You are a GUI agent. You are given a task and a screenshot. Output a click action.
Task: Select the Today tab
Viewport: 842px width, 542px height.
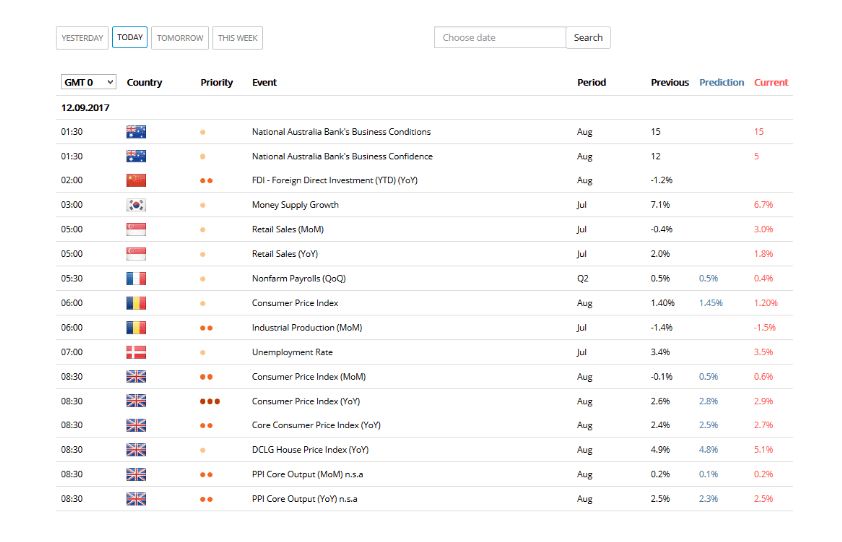pyautogui.click(x=130, y=37)
